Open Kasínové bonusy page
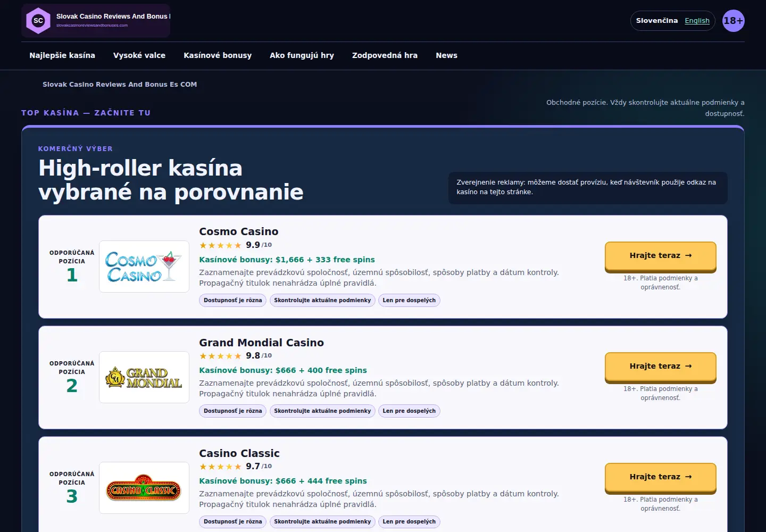Image resolution: width=766 pixels, height=532 pixels. click(218, 55)
